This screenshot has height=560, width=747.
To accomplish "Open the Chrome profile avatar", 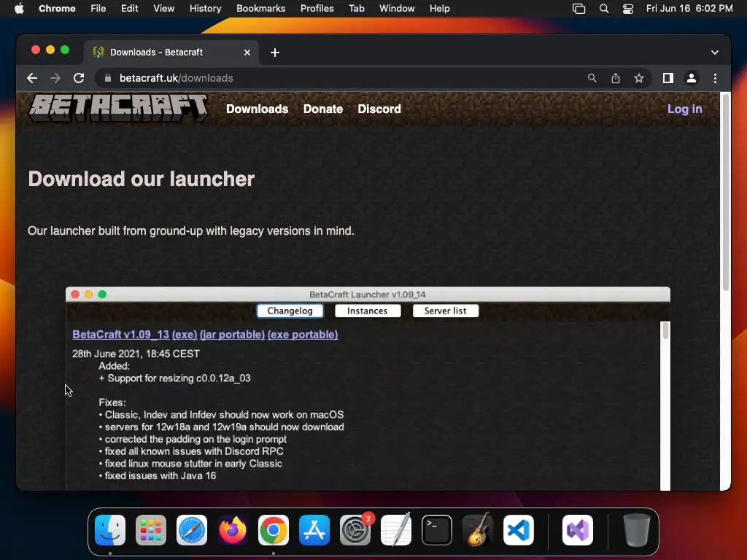I will (x=692, y=78).
